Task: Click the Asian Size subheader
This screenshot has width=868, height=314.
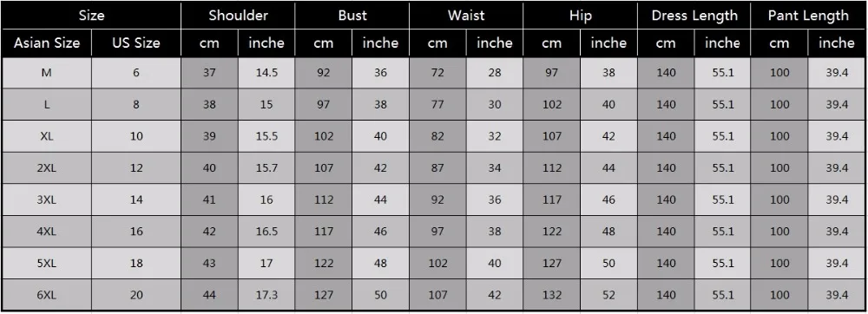Action: click(x=47, y=43)
